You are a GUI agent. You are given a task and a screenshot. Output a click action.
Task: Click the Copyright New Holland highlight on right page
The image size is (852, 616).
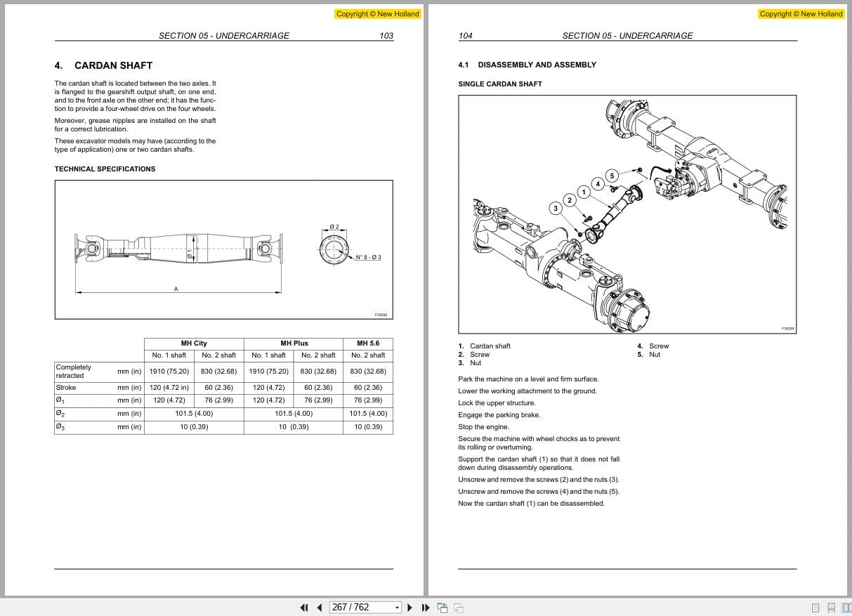click(801, 13)
